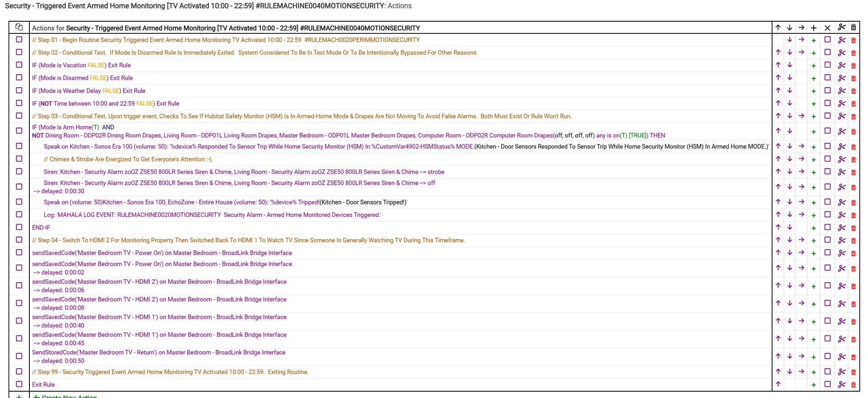
Task: Move the 'Exit Rule' action up
Action: (778, 384)
